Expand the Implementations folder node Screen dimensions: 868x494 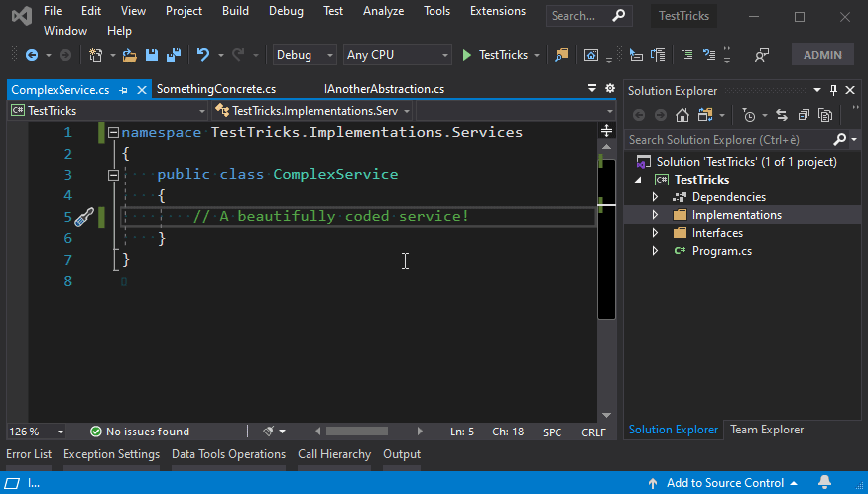coord(655,215)
